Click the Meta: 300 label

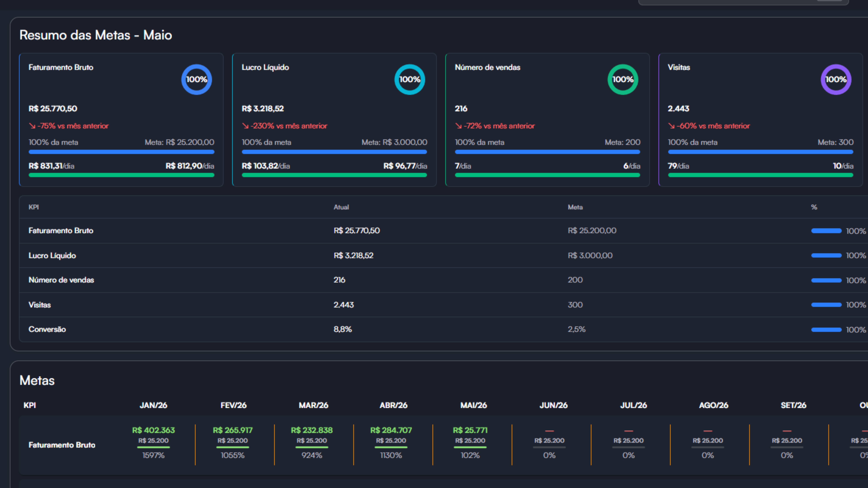836,142
